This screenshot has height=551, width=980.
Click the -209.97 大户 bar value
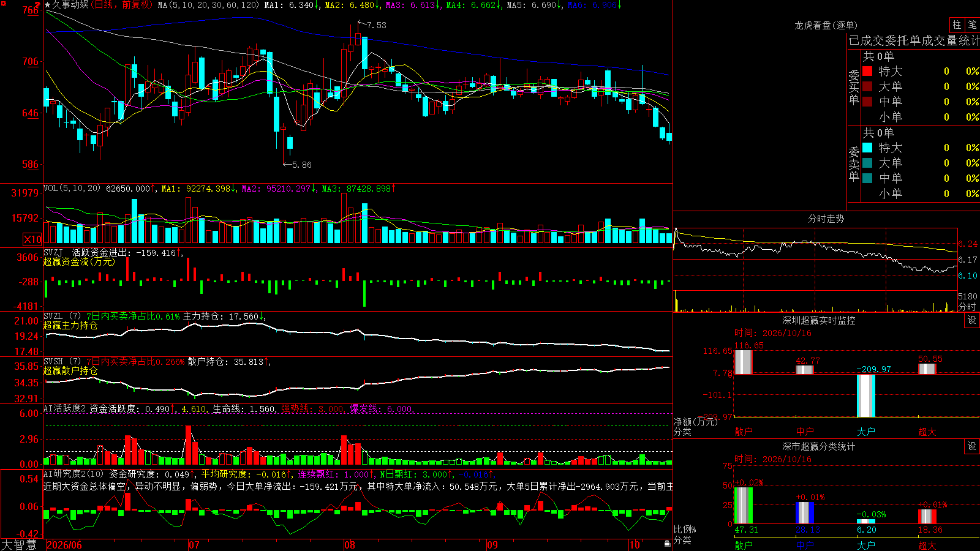click(x=873, y=369)
